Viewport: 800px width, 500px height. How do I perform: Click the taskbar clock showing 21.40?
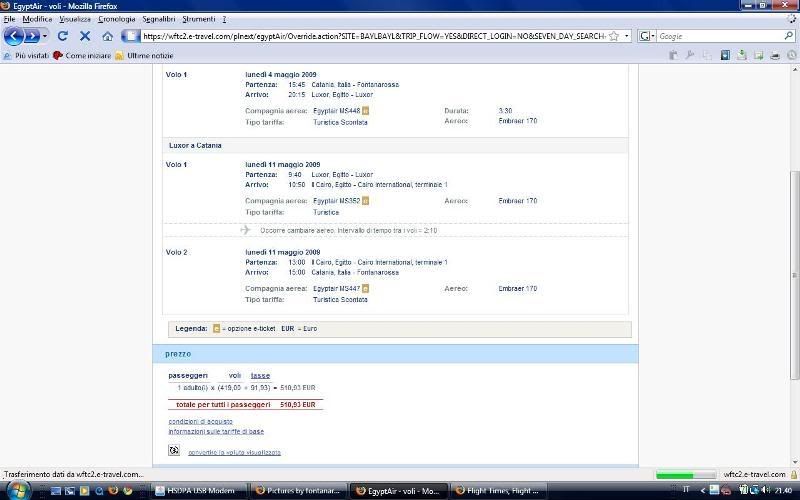click(x=783, y=490)
